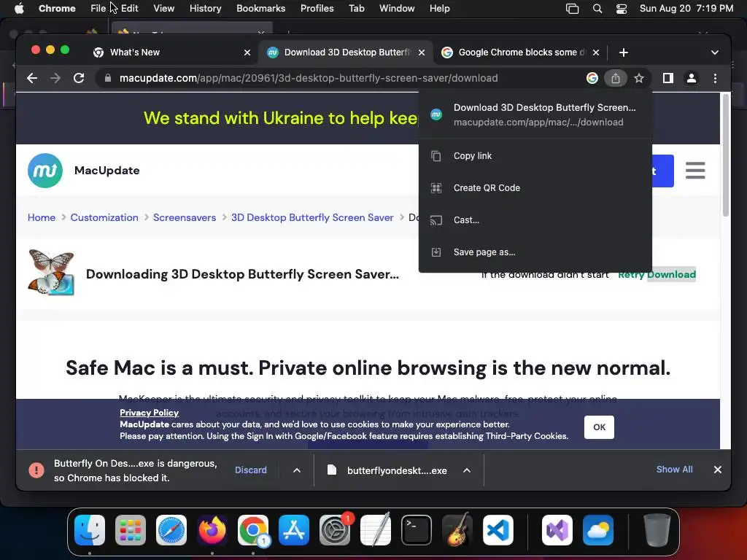Click the screen mirroring menu bar icon
747x560 pixels.
[x=572, y=9]
